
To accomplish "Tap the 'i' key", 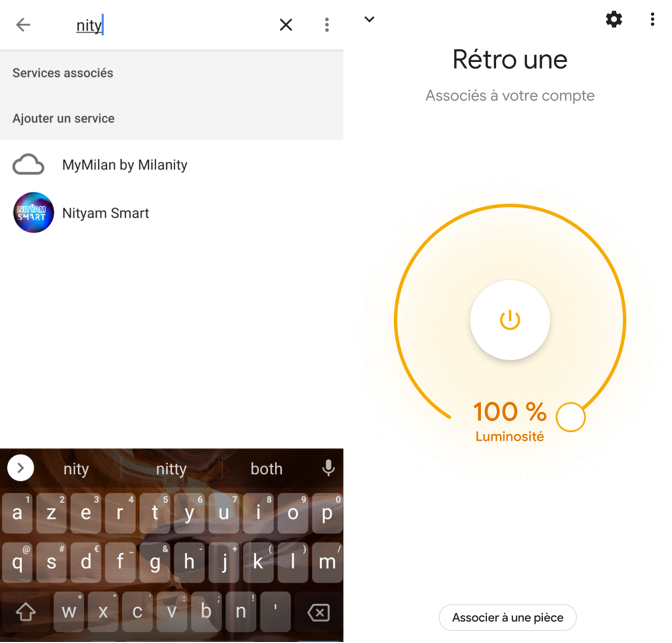I will (258, 513).
